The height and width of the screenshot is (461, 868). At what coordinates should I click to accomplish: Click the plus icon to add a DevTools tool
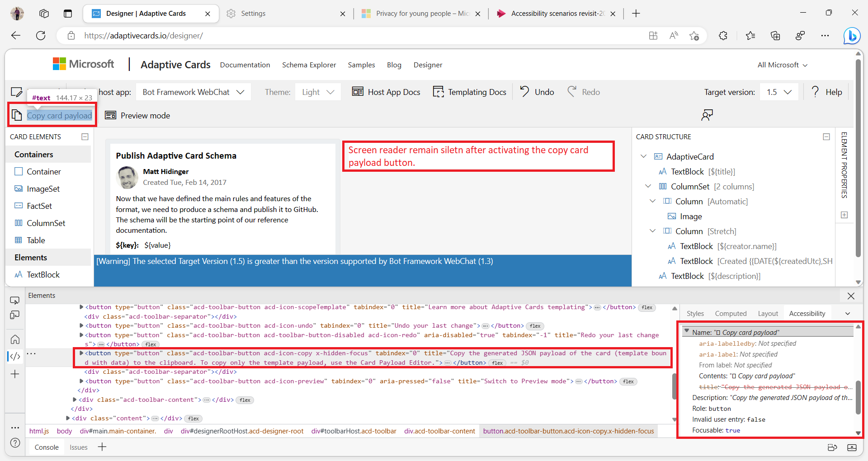point(15,374)
